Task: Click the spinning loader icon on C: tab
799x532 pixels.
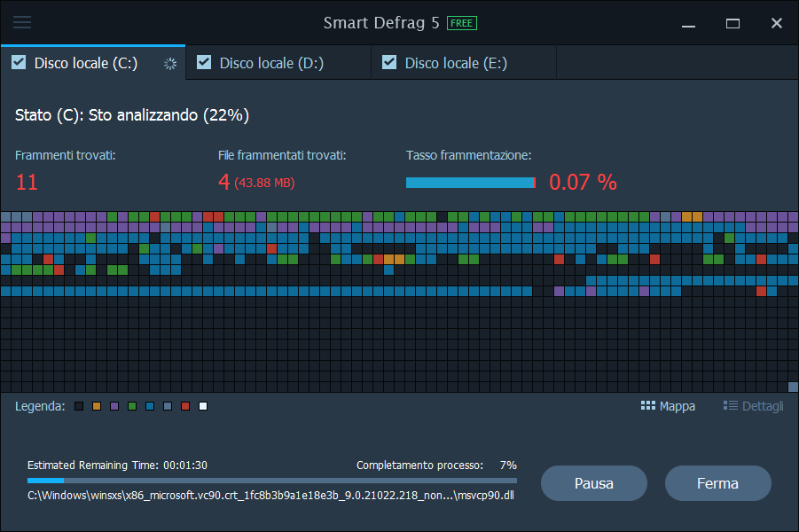Action: click(x=170, y=63)
